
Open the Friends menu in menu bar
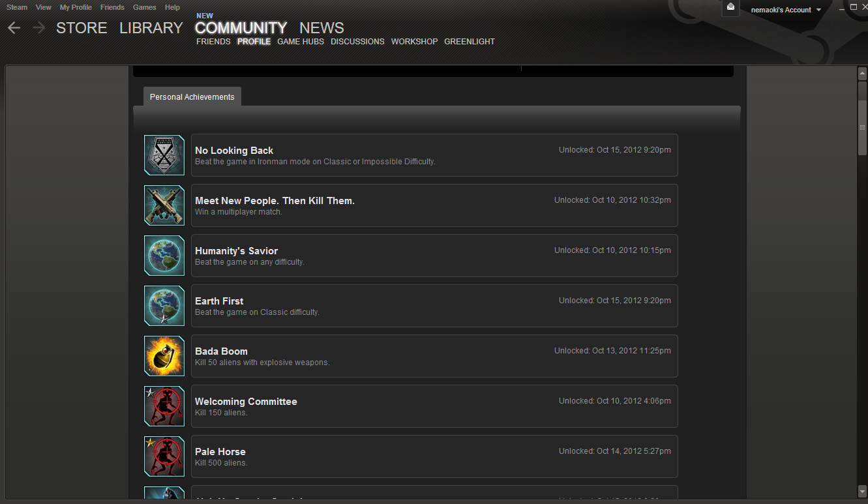(112, 7)
